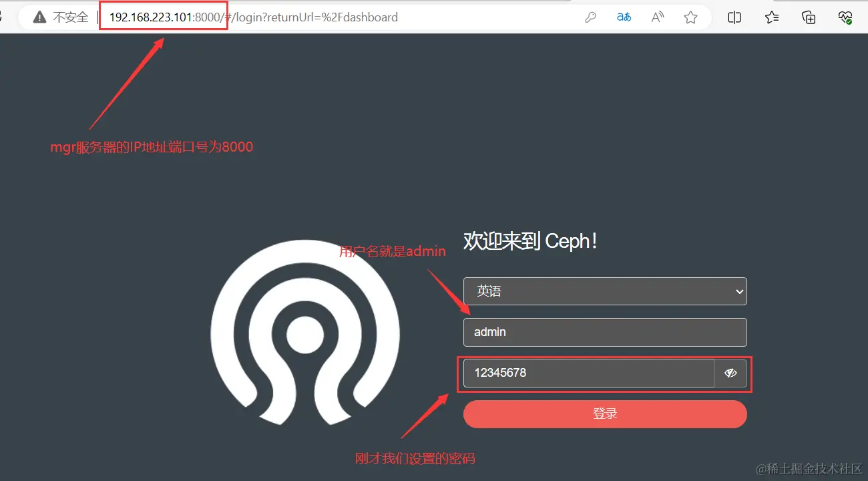Activate the read aloud icon
868x481 pixels.
pos(658,17)
